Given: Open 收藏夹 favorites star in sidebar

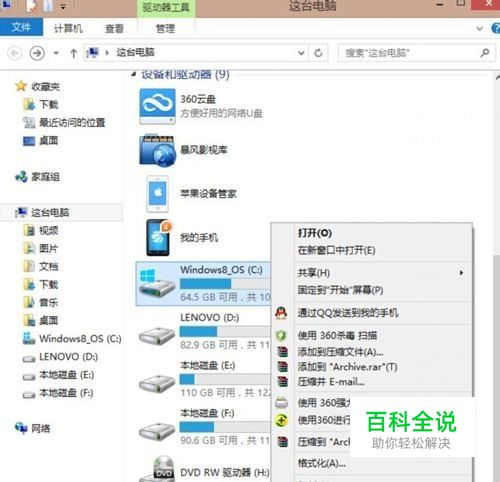Looking at the screenshot, I should click(x=21, y=86).
